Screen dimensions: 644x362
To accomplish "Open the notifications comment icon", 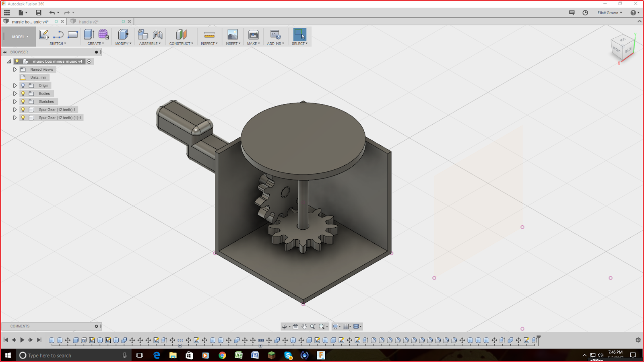I will click(x=572, y=13).
